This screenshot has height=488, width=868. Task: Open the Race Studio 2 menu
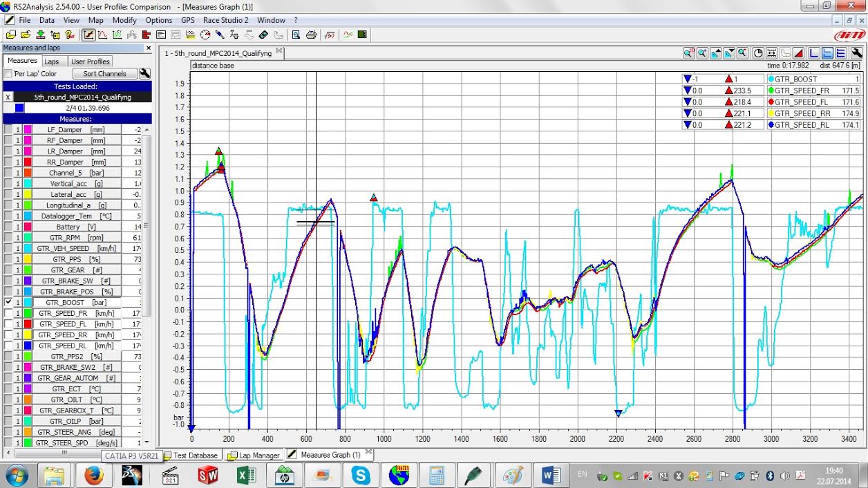coord(225,20)
